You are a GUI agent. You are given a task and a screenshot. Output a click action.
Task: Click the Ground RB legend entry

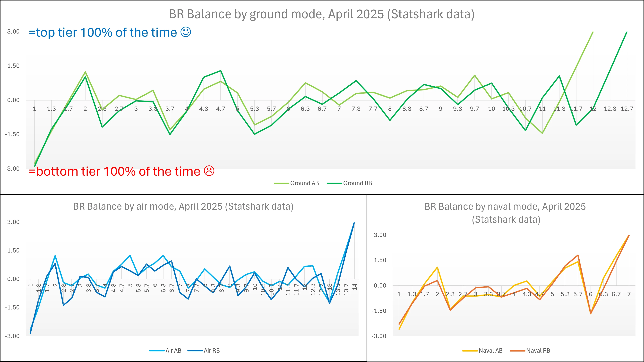coord(357,183)
